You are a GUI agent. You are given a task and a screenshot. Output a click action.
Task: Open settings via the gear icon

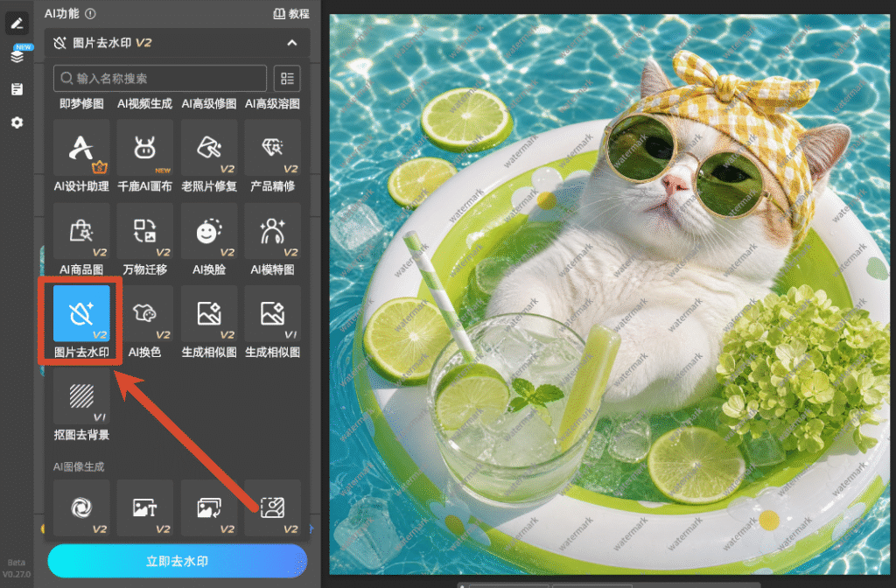(17, 122)
